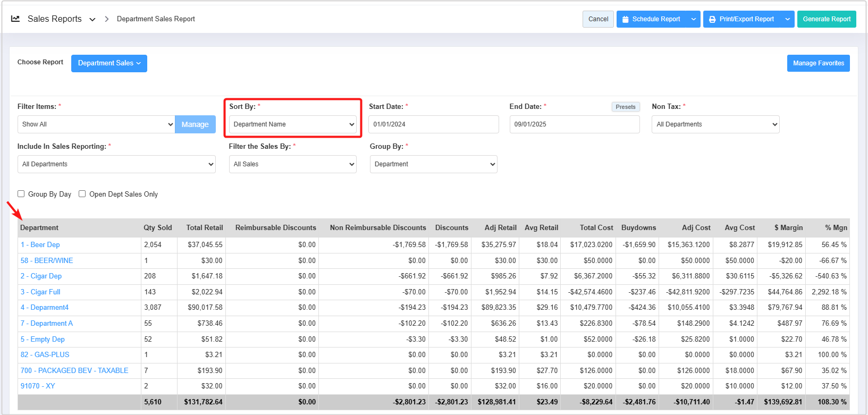Click the Cancel button

pyautogui.click(x=598, y=19)
